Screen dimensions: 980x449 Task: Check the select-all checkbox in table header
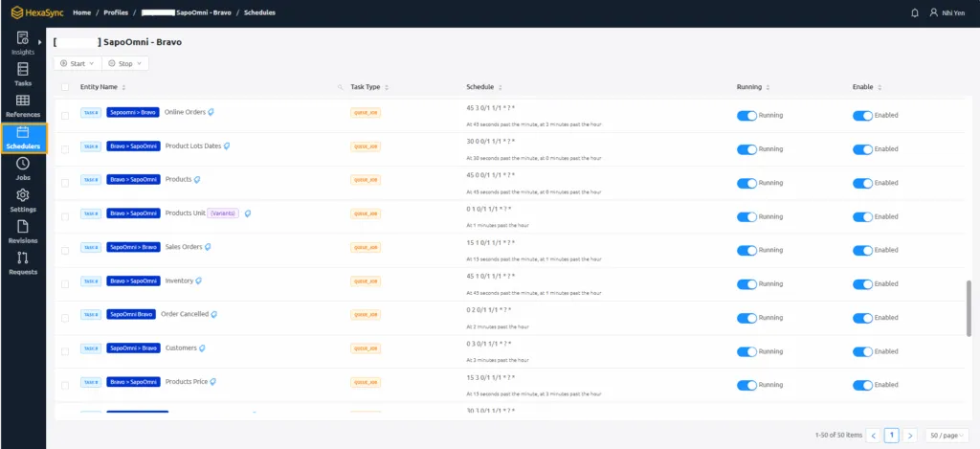pyautogui.click(x=65, y=87)
